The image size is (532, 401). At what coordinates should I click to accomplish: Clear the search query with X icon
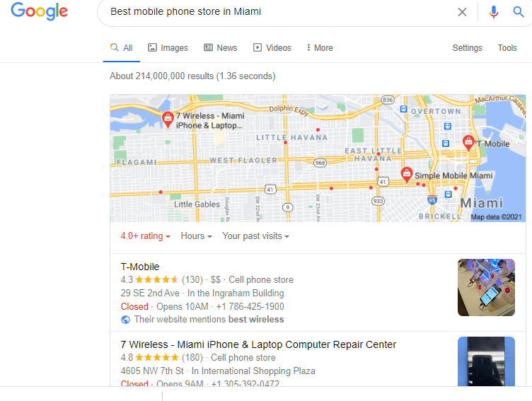point(462,12)
